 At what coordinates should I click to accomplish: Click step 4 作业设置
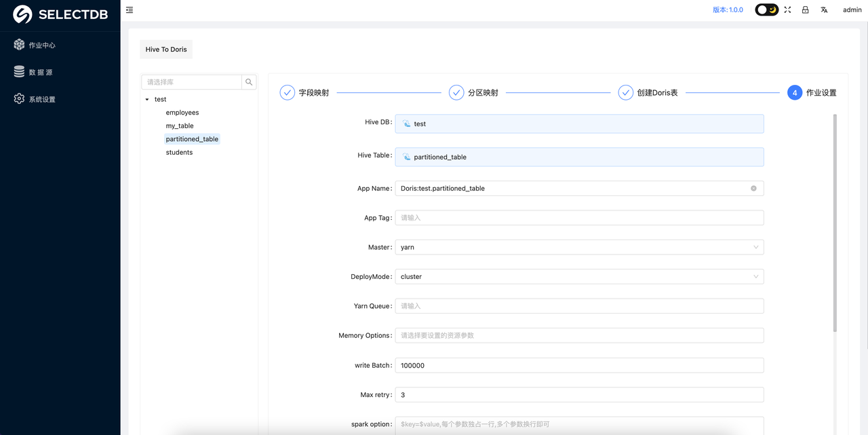point(812,92)
